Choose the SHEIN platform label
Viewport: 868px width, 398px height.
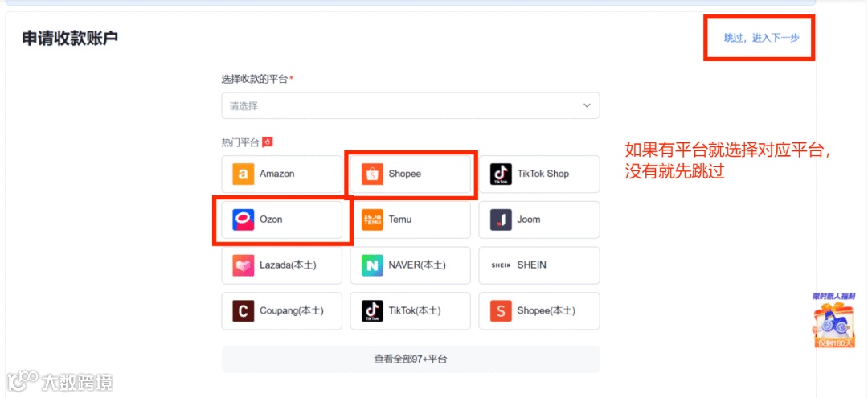point(531,265)
